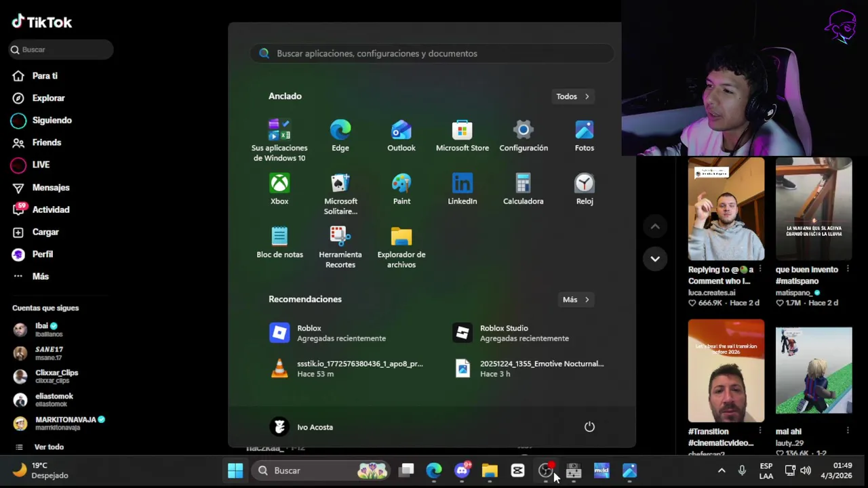Open #Transition cinematic video thumbnail
The height and width of the screenshot is (488, 868).
(x=726, y=371)
